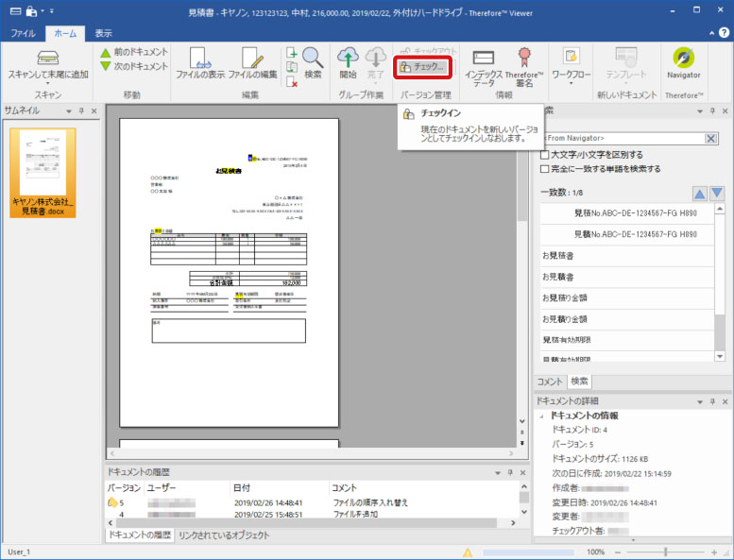Click the 開始 cloud upload icon
The height and width of the screenshot is (560, 734).
click(x=348, y=59)
